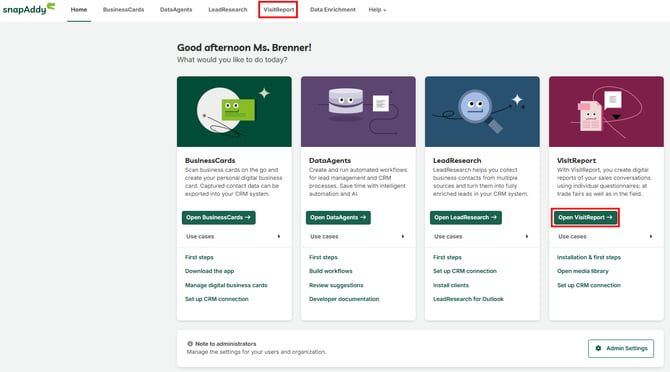Viewport: 670px width, 372px height.
Task: Click the BusinessCards card illustration
Action: (x=234, y=111)
